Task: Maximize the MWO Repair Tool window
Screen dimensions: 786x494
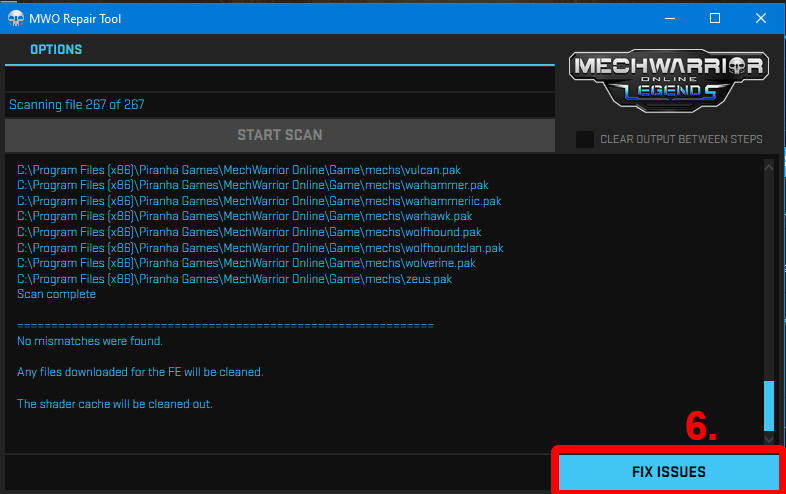Action: click(715, 17)
